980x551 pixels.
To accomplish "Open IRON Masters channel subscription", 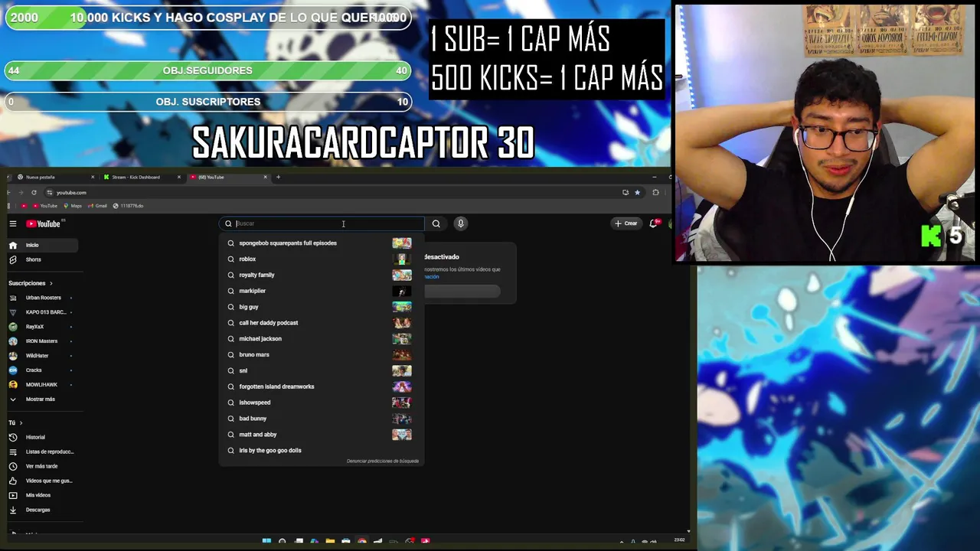I will coord(43,341).
